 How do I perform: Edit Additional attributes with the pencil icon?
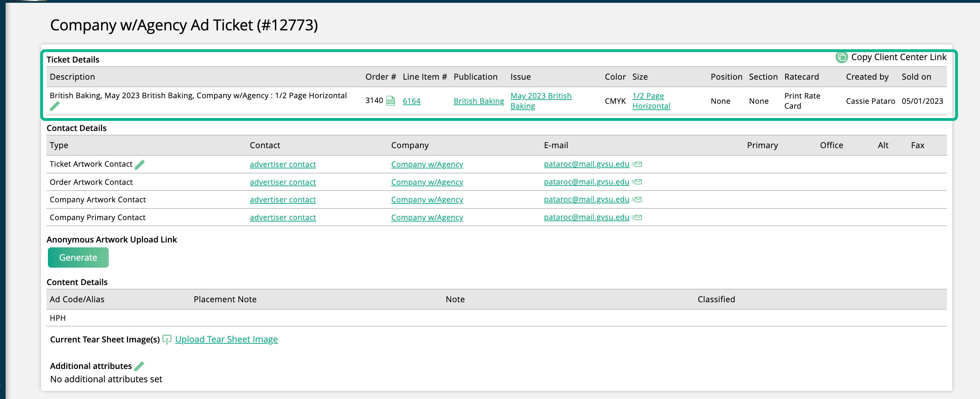[x=139, y=366]
